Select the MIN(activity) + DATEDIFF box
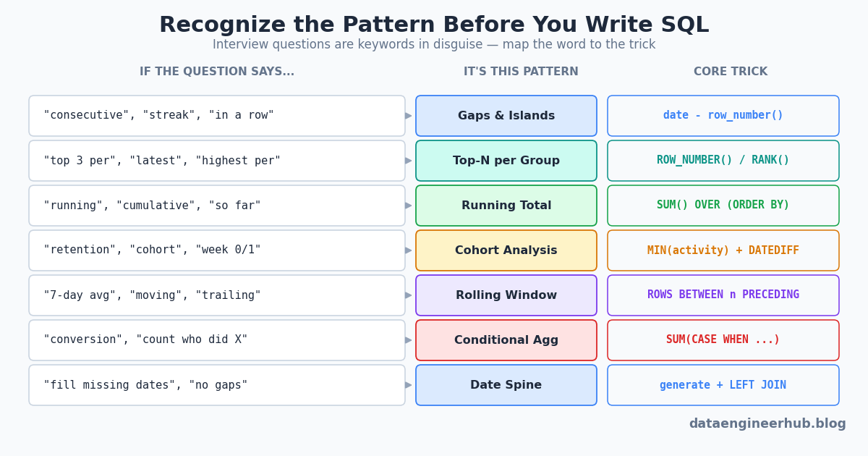 point(723,250)
